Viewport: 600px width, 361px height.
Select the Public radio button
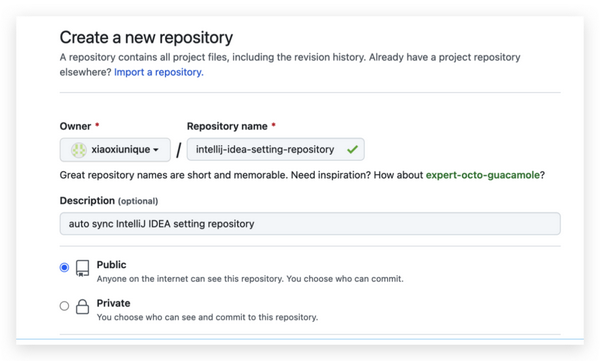(64, 267)
